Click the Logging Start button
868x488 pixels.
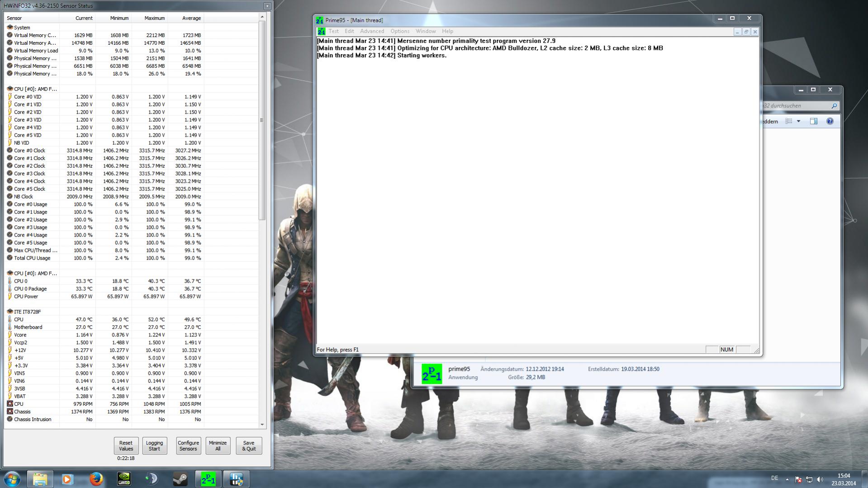[154, 446]
